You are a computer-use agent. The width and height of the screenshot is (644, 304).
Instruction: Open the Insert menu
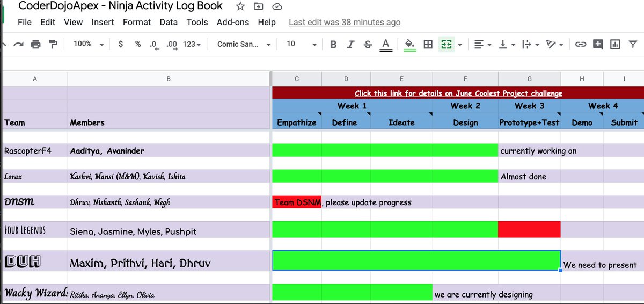coord(103,22)
